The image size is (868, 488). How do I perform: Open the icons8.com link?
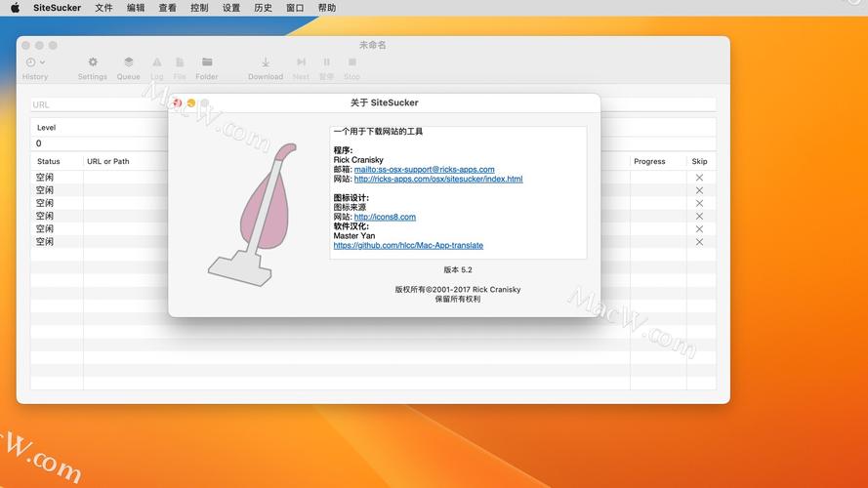[385, 217]
